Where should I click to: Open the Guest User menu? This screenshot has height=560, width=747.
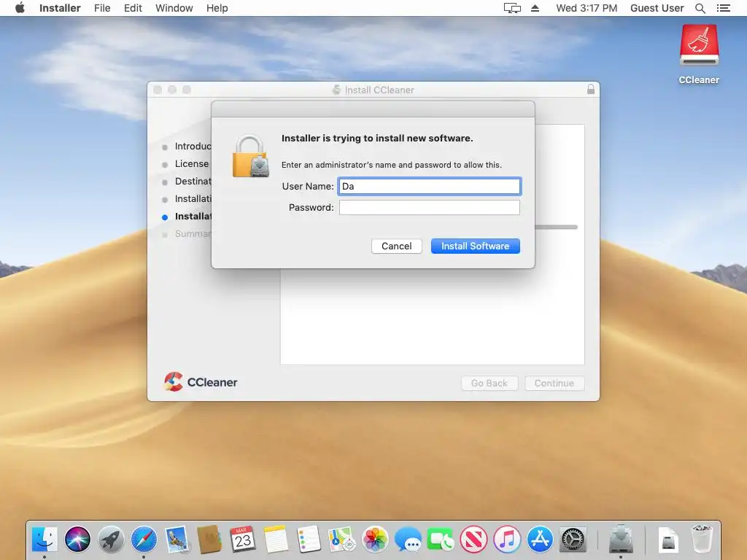click(x=657, y=8)
